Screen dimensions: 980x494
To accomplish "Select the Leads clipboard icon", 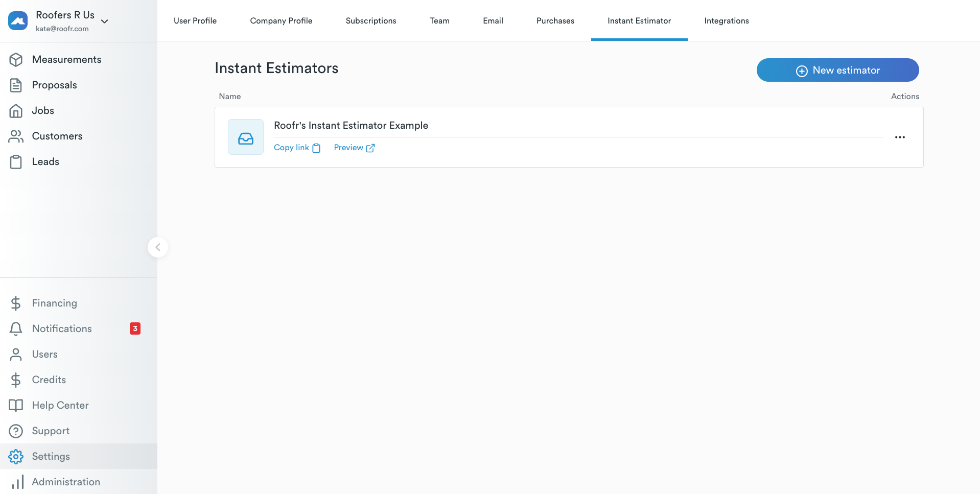I will pyautogui.click(x=16, y=161).
